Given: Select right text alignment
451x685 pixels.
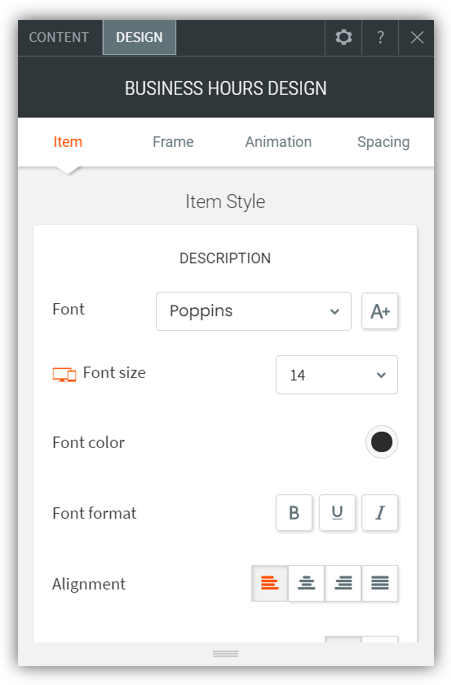Looking at the screenshot, I should (343, 583).
